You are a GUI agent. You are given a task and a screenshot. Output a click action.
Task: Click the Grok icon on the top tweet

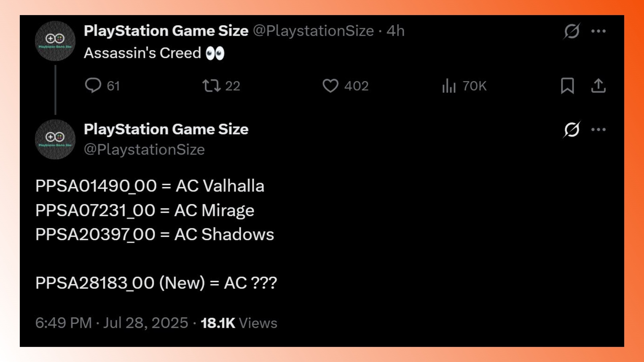(572, 31)
